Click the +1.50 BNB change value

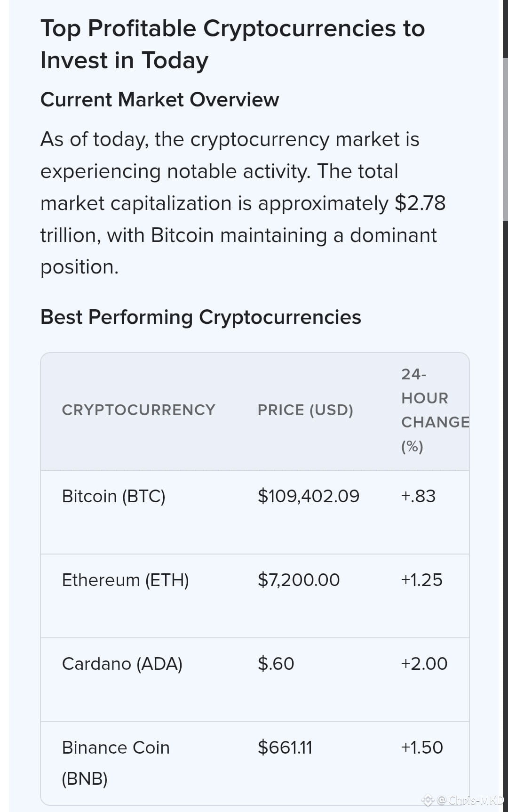click(x=422, y=748)
